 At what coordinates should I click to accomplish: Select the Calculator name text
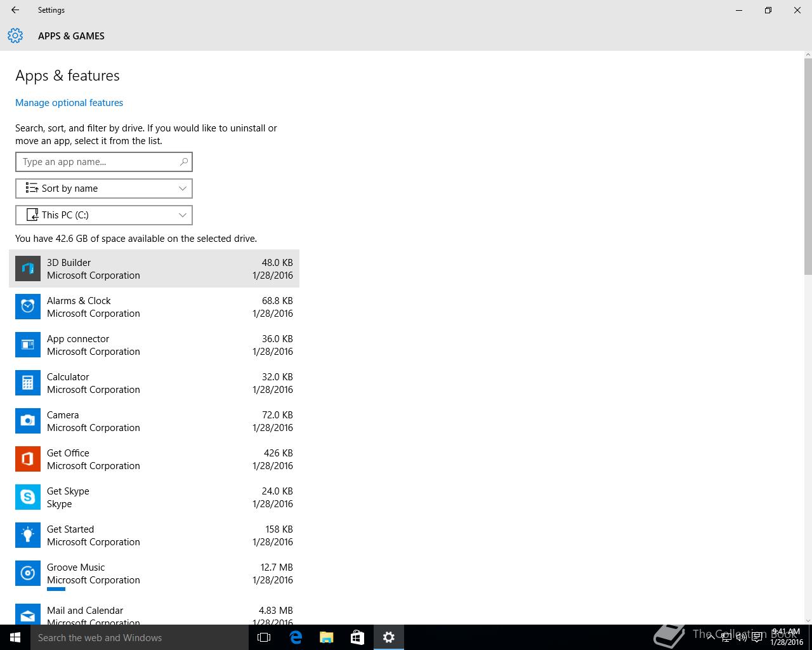coord(68,377)
